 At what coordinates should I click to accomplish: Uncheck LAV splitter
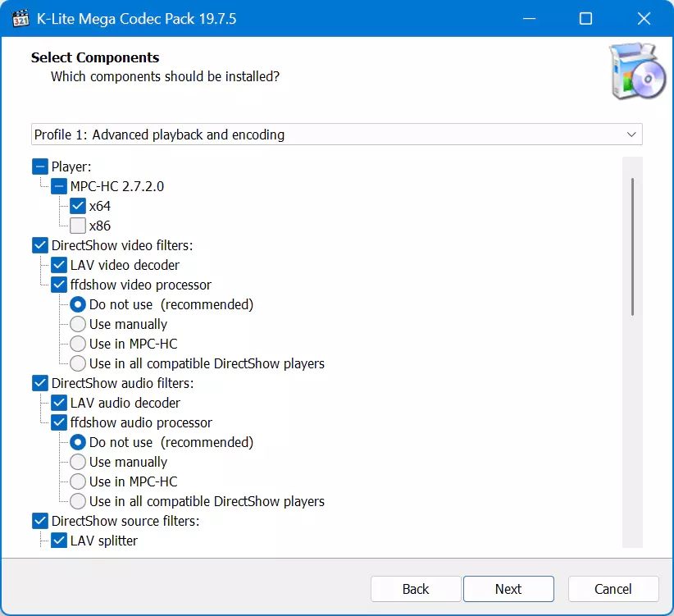click(59, 541)
